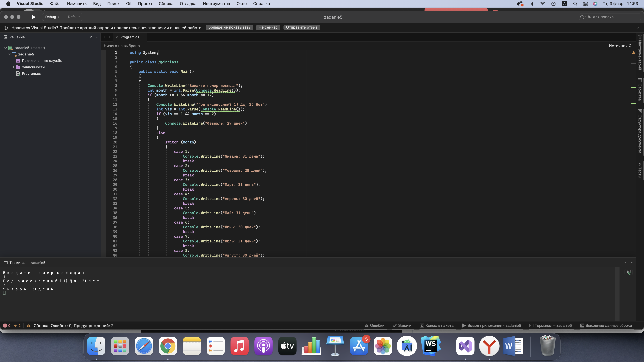Open the Тесты side panel
This screenshot has height=362, width=644.
(x=640, y=170)
